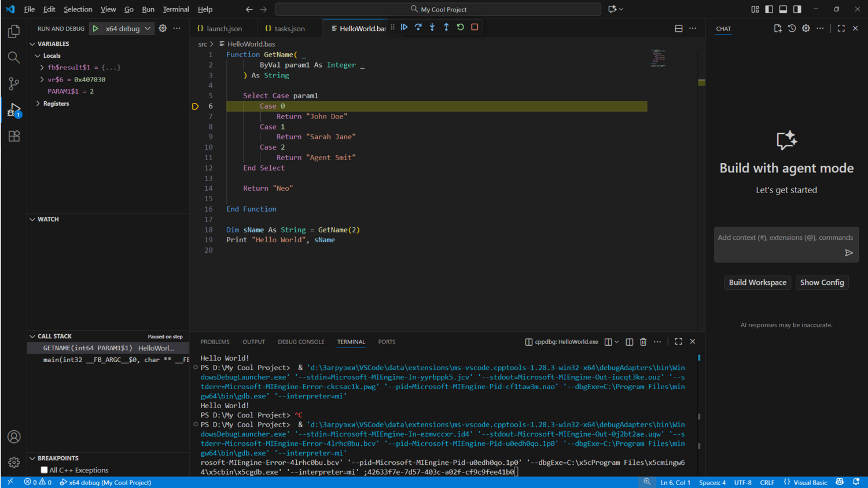
Task: Stop debugging with the red square
Action: 475,27
